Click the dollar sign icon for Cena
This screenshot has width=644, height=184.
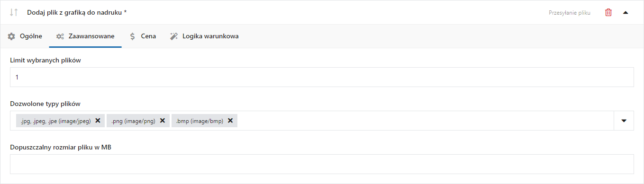click(x=133, y=36)
